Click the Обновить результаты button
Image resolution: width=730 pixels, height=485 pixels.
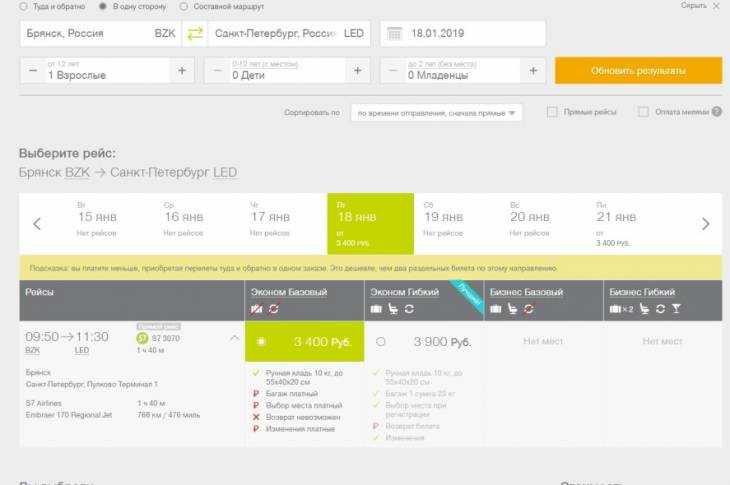[x=638, y=71]
